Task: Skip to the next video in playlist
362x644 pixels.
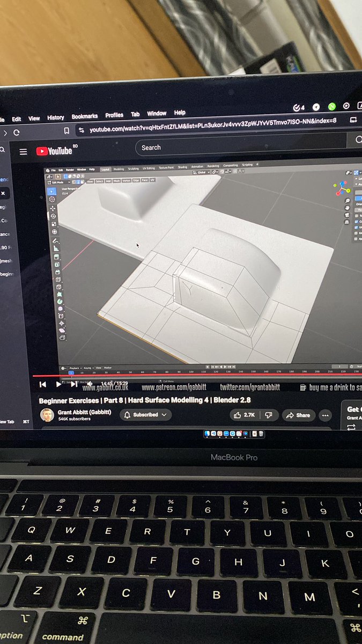Action: click(x=74, y=384)
